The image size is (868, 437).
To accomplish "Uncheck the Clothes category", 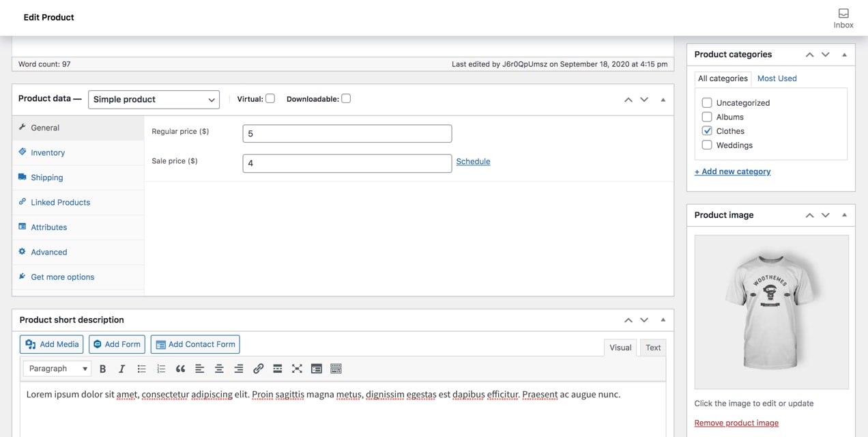I will [x=707, y=130].
